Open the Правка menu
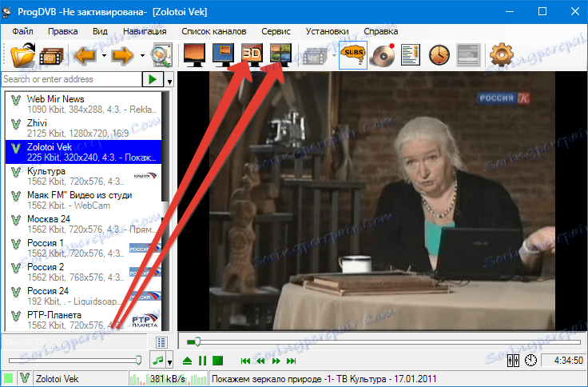This screenshot has height=387, width=588. [62, 31]
